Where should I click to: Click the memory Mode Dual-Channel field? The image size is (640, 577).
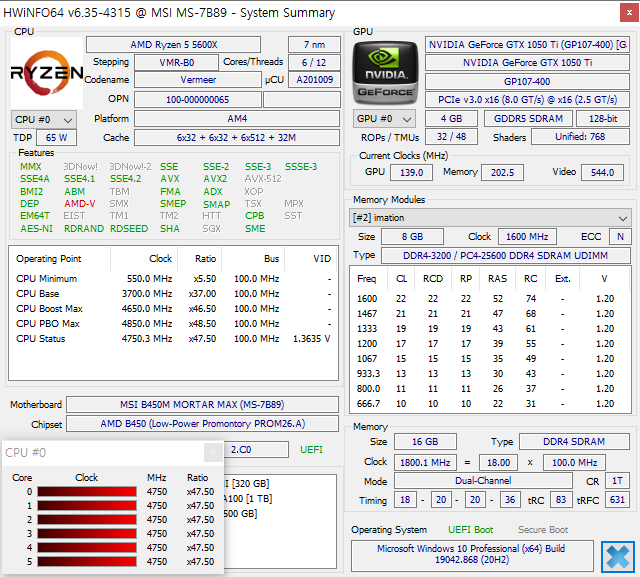pos(483,481)
